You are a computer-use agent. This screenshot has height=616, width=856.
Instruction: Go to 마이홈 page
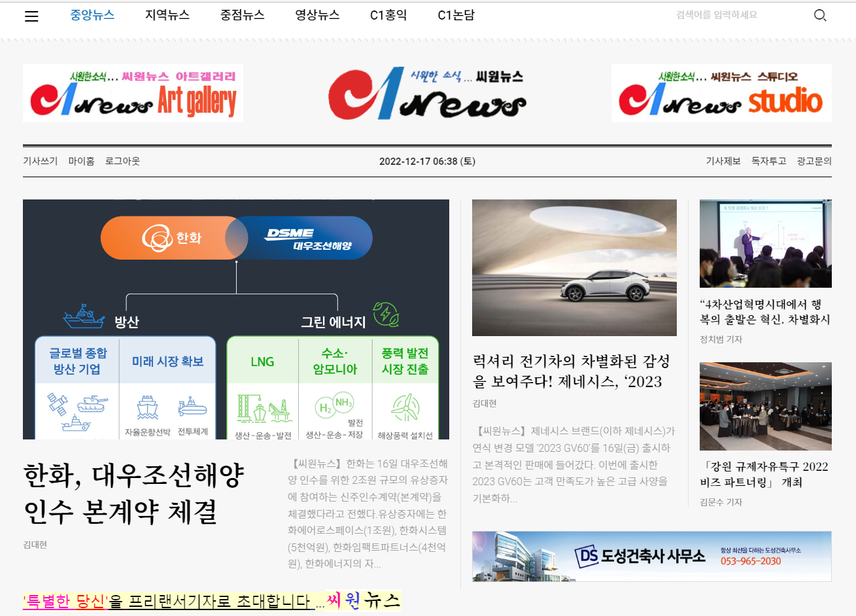(82, 161)
